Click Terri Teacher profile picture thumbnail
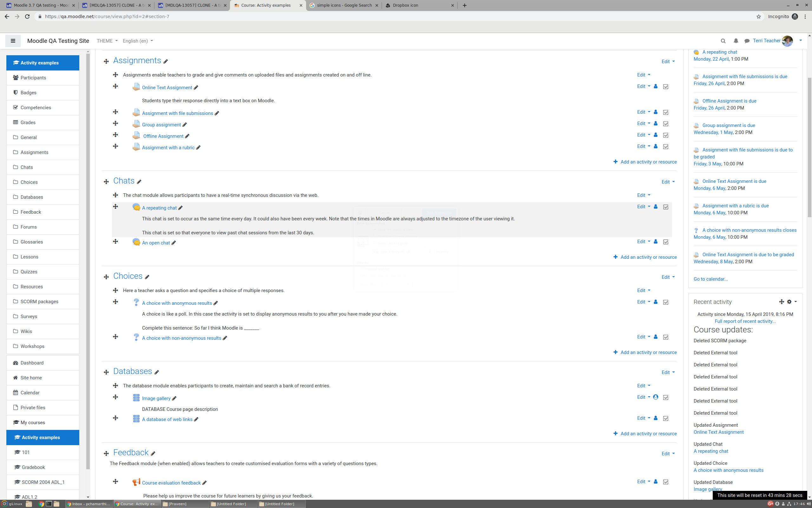The image size is (812, 508). pos(787,41)
